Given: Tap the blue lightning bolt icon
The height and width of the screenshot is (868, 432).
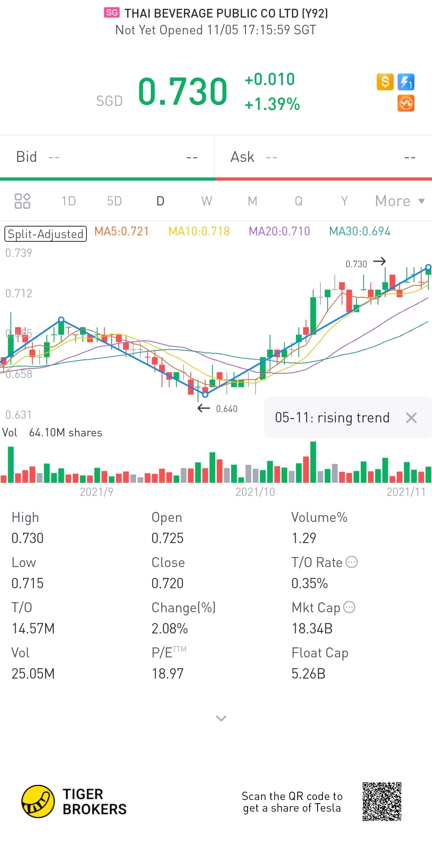Looking at the screenshot, I should pyautogui.click(x=406, y=82).
